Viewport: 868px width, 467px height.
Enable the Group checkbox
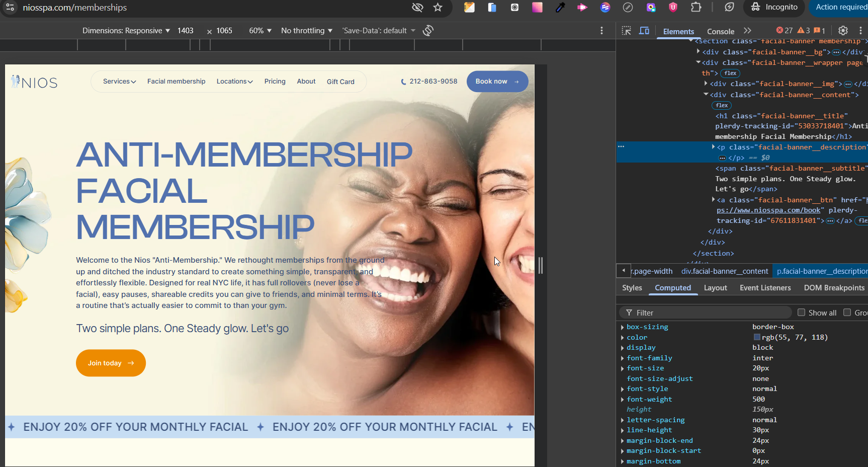point(847,313)
